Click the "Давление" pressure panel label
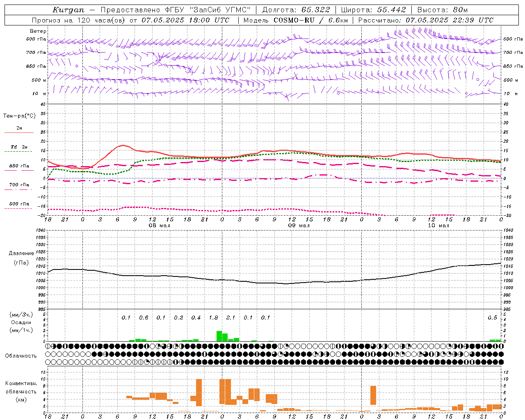This screenshot has height=420, width=525. pyautogui.click(x=21, y=253)
